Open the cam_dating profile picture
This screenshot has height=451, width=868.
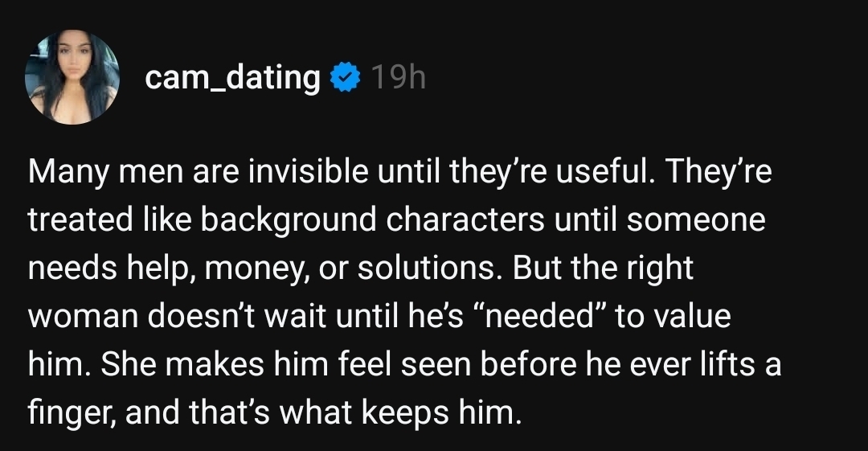pyautogui.click(x=72, y=77)
